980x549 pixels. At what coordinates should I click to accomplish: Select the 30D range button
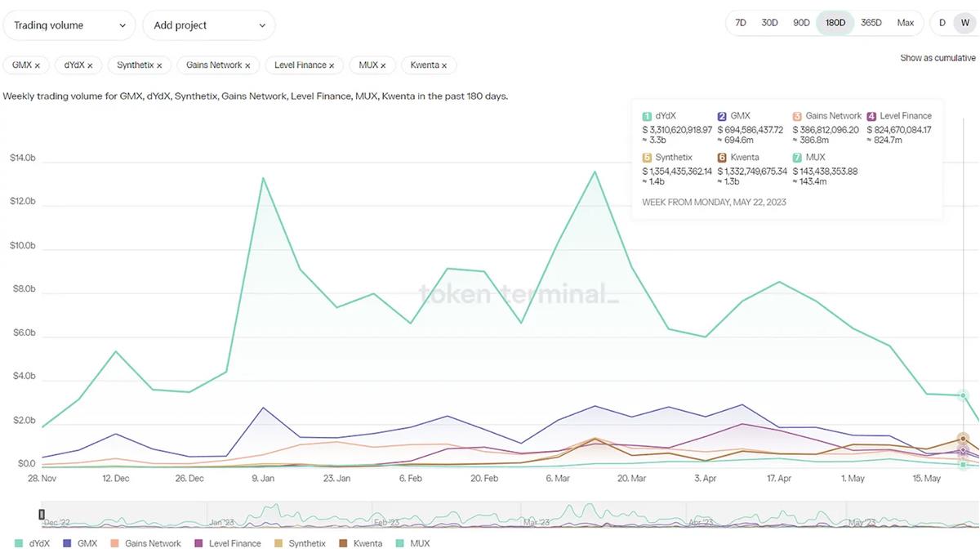[769, 23]
